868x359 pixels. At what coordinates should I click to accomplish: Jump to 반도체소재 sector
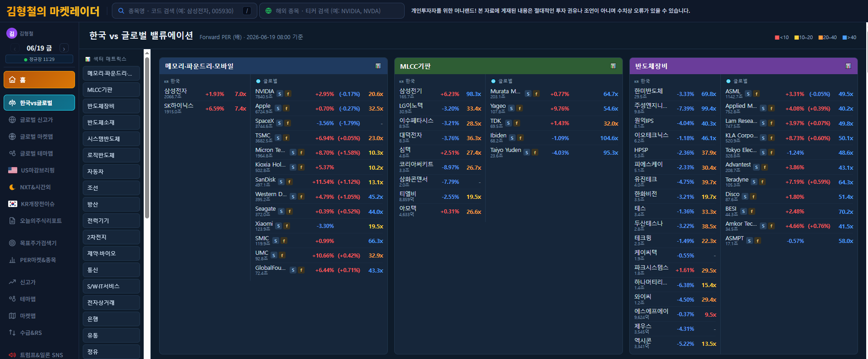point(111,122)
